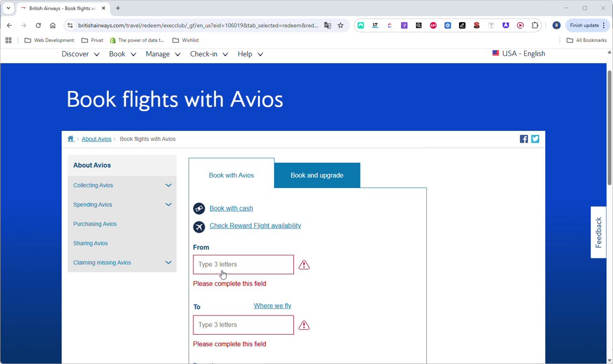
Task: Open Sharing Avios in sidebar
Action: click(x=91, y=243)
